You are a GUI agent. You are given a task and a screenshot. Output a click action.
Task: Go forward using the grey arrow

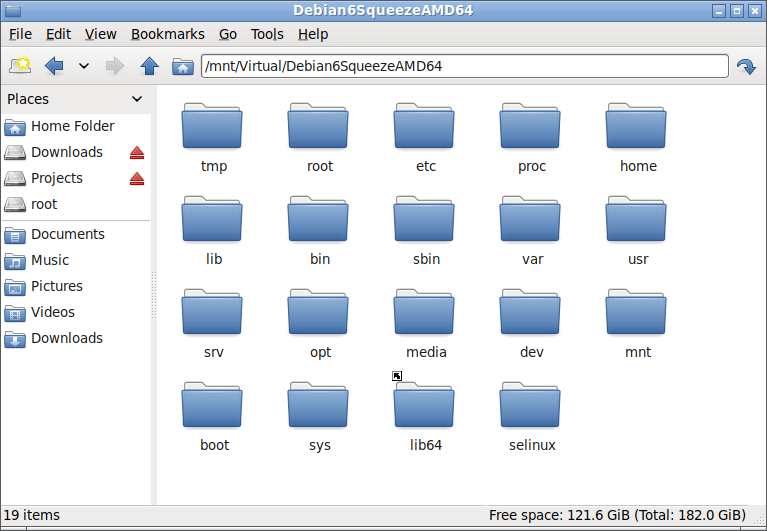point(115,66)
